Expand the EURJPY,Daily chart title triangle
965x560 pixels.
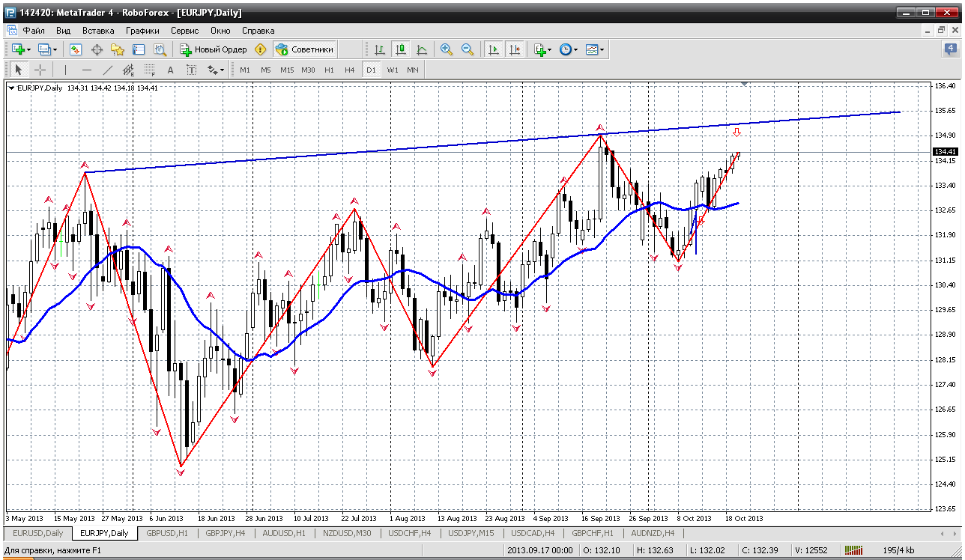11,88
